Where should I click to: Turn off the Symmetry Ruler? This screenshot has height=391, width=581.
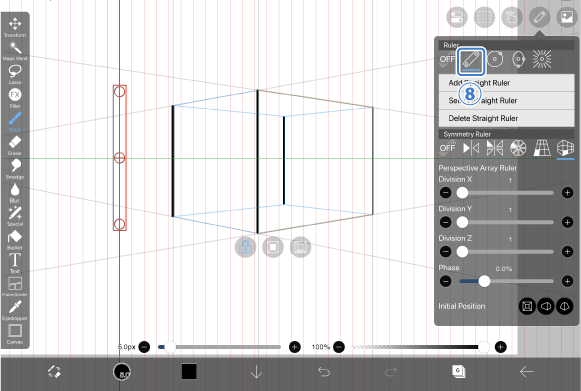tap(447, 148)
